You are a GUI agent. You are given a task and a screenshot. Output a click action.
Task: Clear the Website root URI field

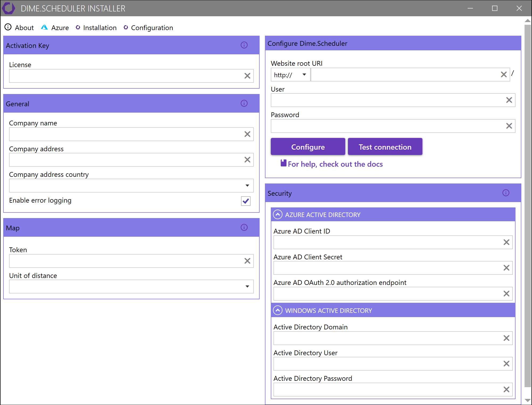point(504,75)
